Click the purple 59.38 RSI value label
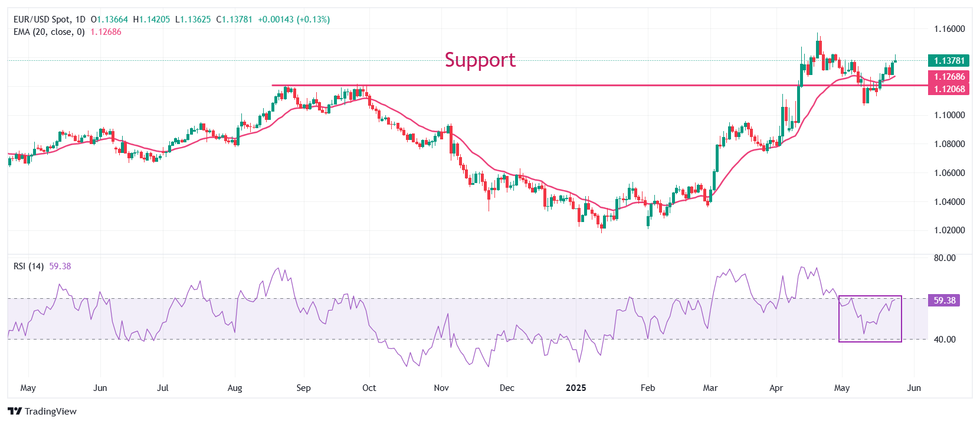The image size is (980, 424). [944, 301]
